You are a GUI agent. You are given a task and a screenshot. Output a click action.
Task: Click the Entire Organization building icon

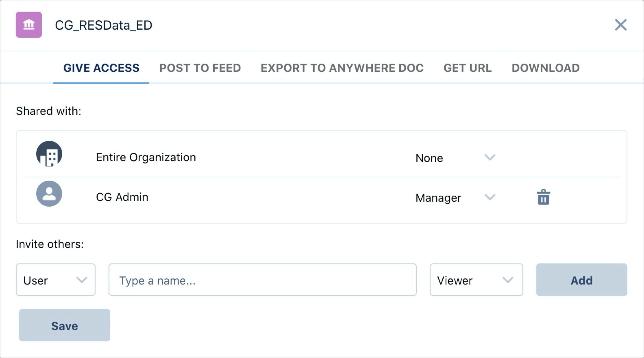49,154
